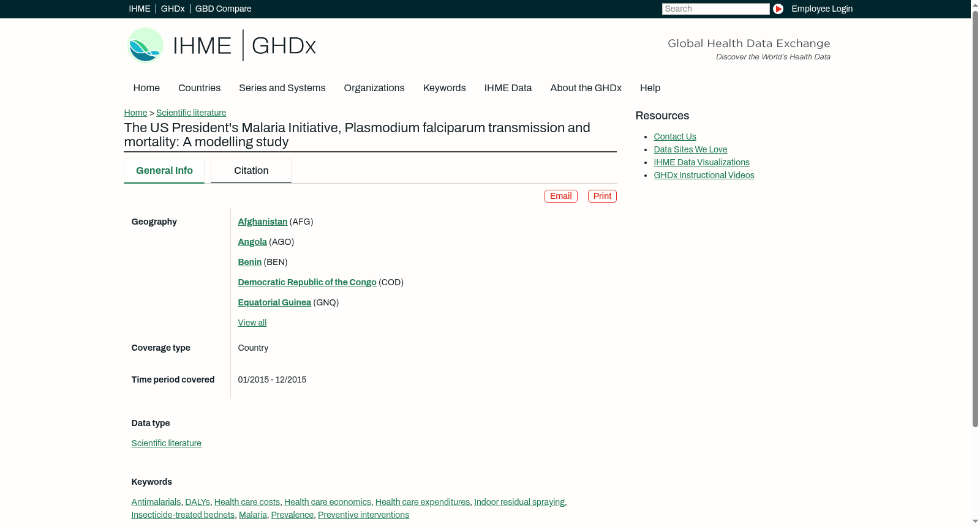Open the GHDx link in top bar

tap(173, 9)
